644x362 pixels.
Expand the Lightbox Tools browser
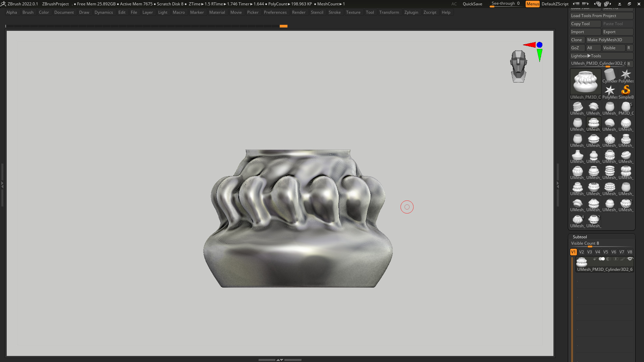[x=601, y=56]
